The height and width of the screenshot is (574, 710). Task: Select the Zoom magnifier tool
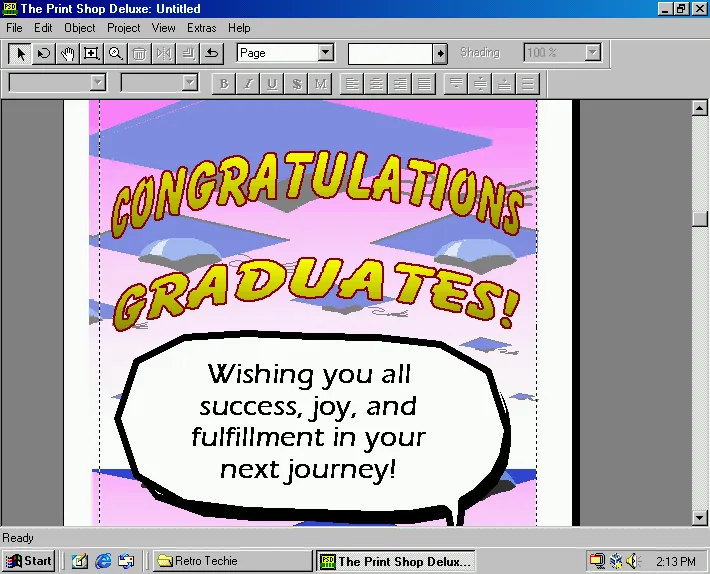coord(115,53)
